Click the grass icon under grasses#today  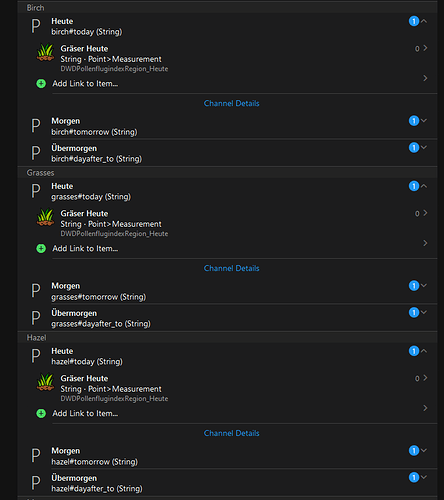tap(45, 218)
